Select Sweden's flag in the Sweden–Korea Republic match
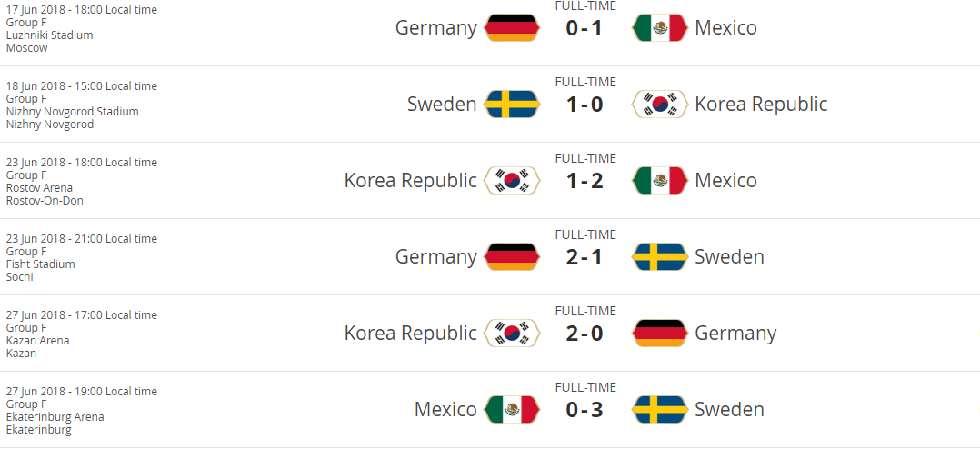This screenshot has height=449, width=980. pyautogui.click(x=512, y=105)
